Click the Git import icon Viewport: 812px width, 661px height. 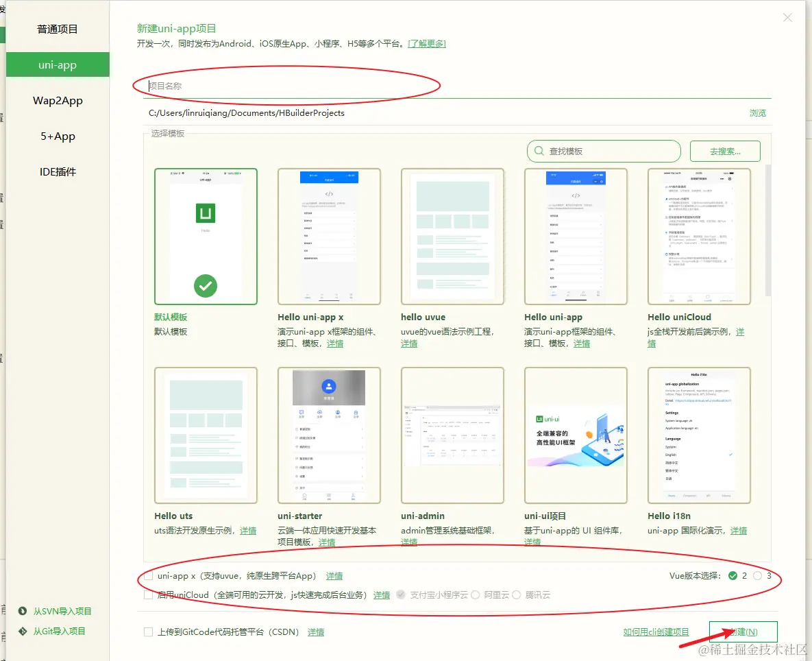22,631
